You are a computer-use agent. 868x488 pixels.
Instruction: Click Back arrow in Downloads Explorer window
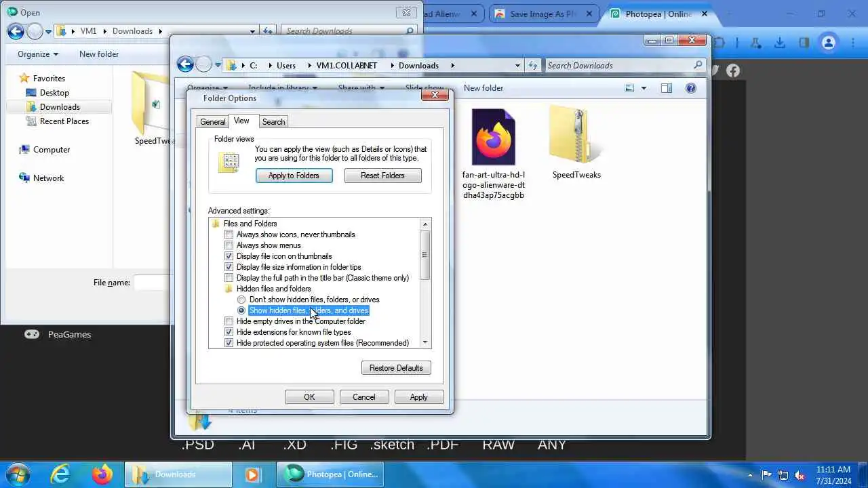(x=185, y=65)
